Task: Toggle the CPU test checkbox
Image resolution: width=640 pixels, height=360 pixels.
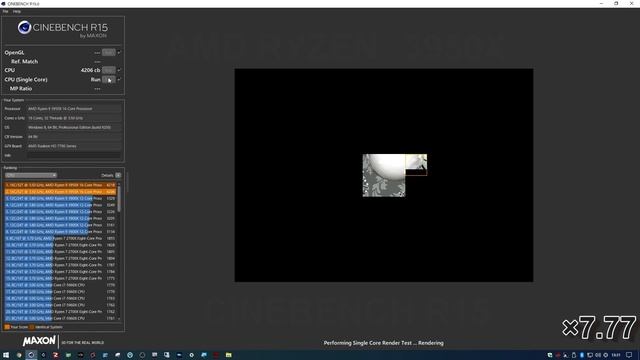Action: click(119, 70)
